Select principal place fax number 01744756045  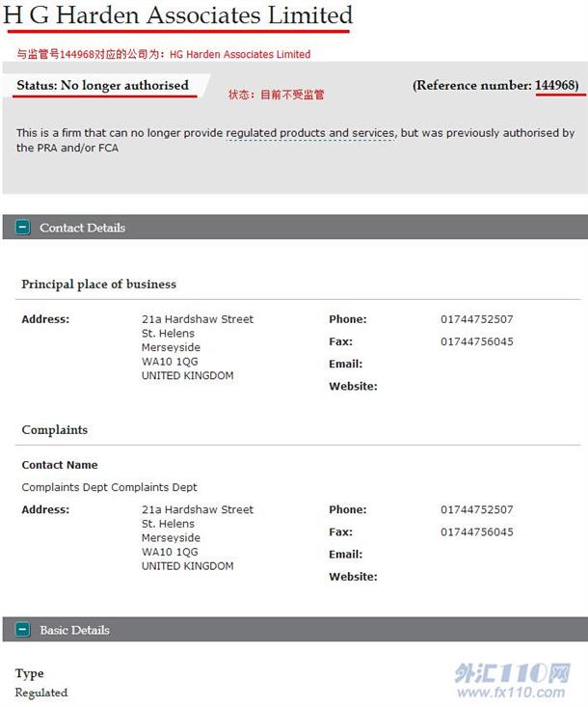477,341
